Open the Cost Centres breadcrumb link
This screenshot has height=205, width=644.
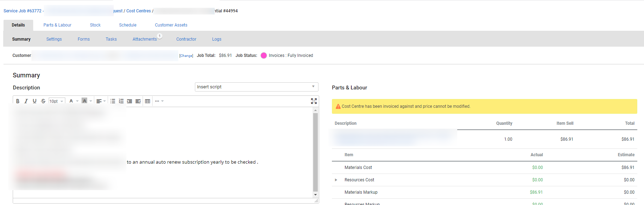(139, 11)
